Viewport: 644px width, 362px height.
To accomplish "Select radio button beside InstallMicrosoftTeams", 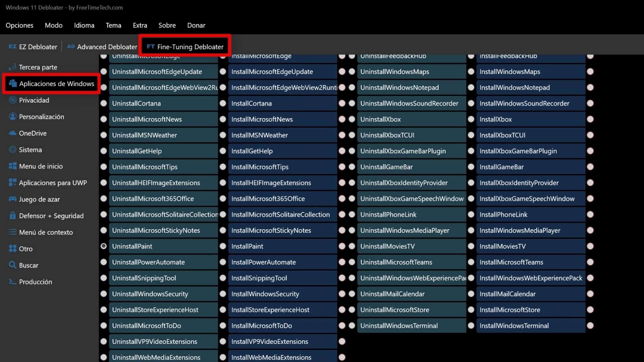I will point(471,262).
